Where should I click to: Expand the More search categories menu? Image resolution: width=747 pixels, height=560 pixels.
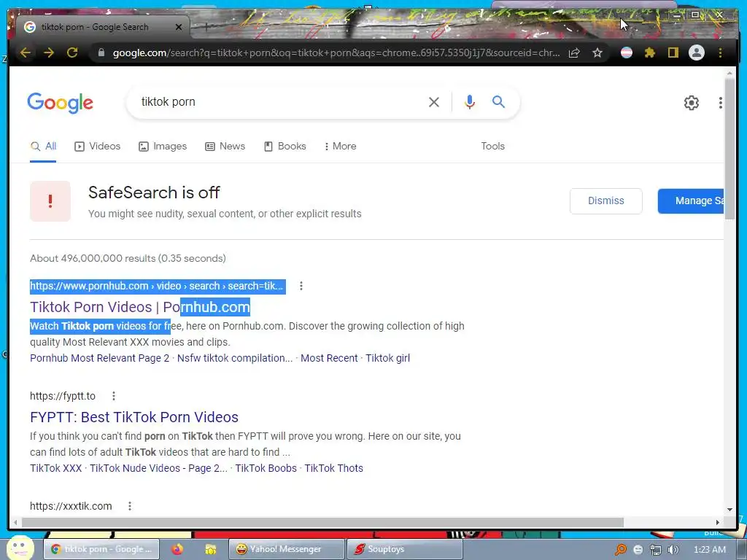pos(340,146)
